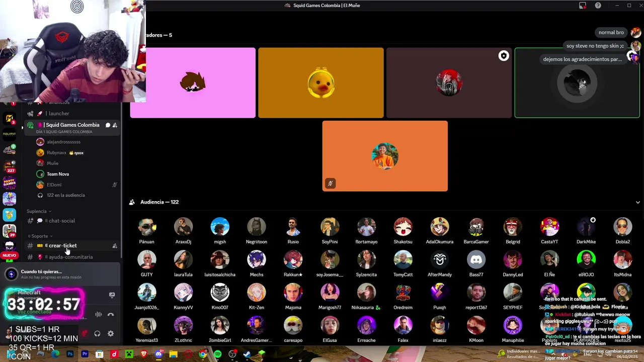Open 'dejemos los agradecimientos par...' message bubble
644x362 pixels.
click(x=583, y=59)
